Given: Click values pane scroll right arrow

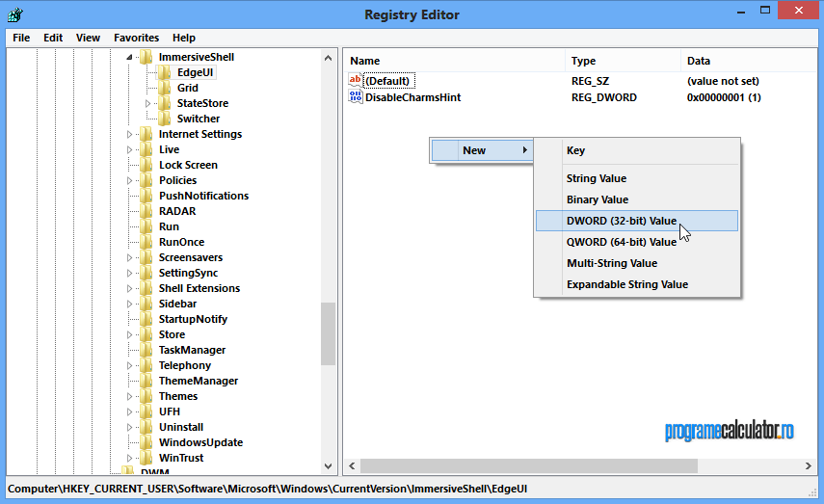Looking at the screenshot, I should tap(809, 465).
